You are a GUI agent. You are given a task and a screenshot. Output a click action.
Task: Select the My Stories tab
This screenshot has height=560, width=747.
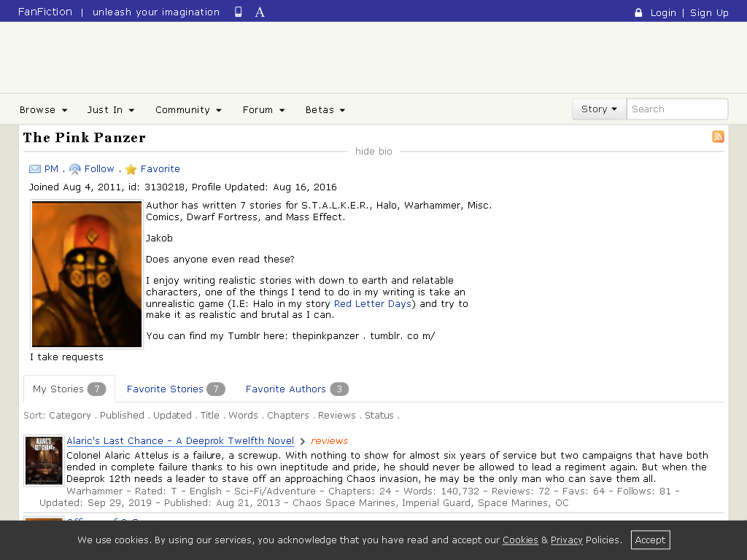tap(69, 389)
